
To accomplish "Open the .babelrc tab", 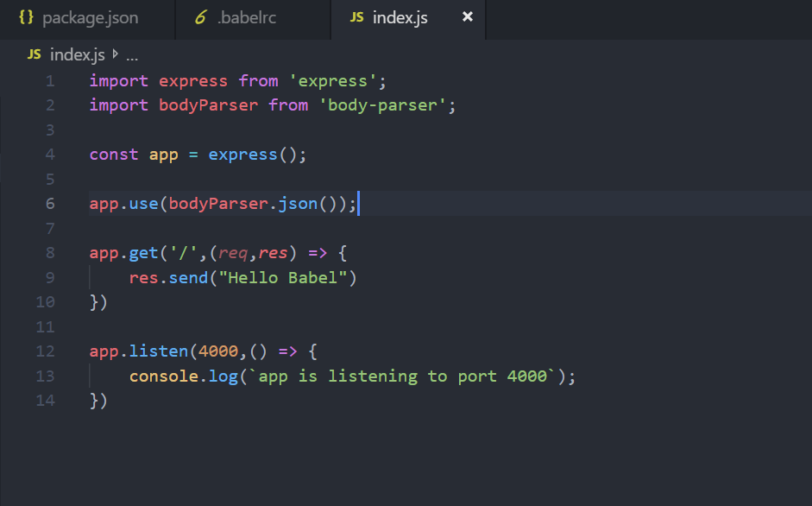I will click(x=246, y=18).
